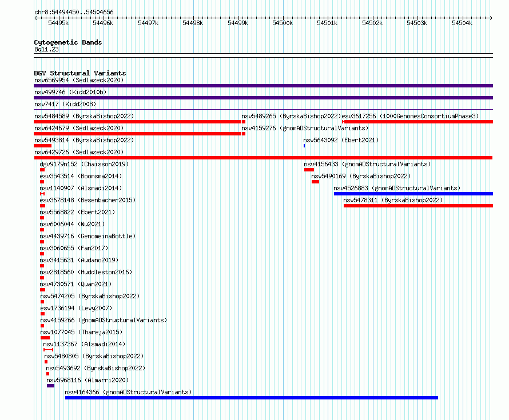Select the nsv1140907 (Alsmadi2014) label
The height and width of the screenshot is (420, 509).
[81, 188]
